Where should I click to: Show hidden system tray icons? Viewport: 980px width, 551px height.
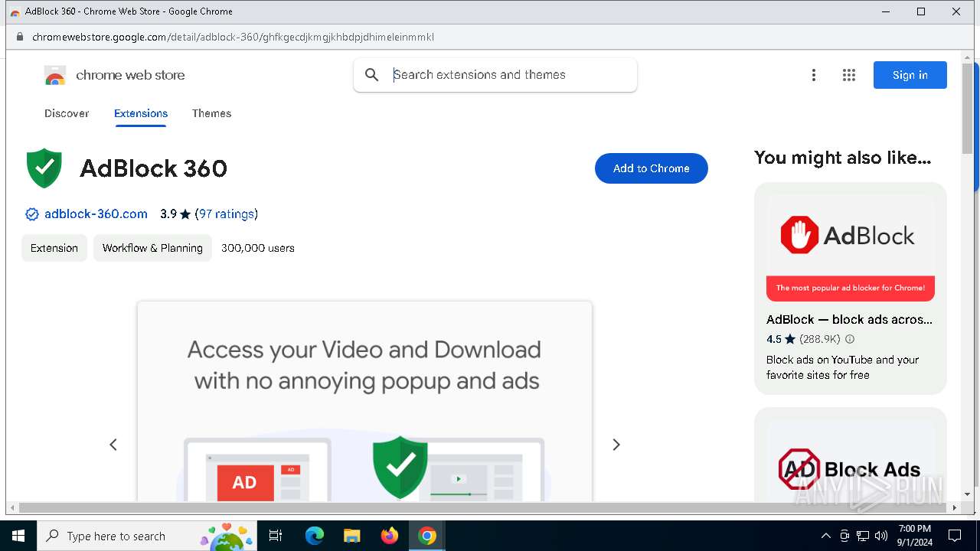tap(825, 536)
